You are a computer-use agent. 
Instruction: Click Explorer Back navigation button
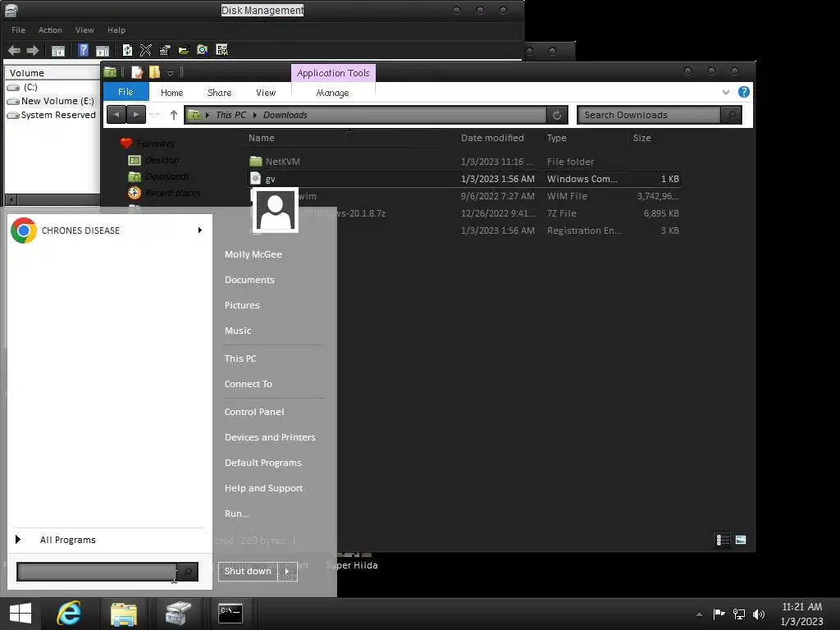pos(116,115)
